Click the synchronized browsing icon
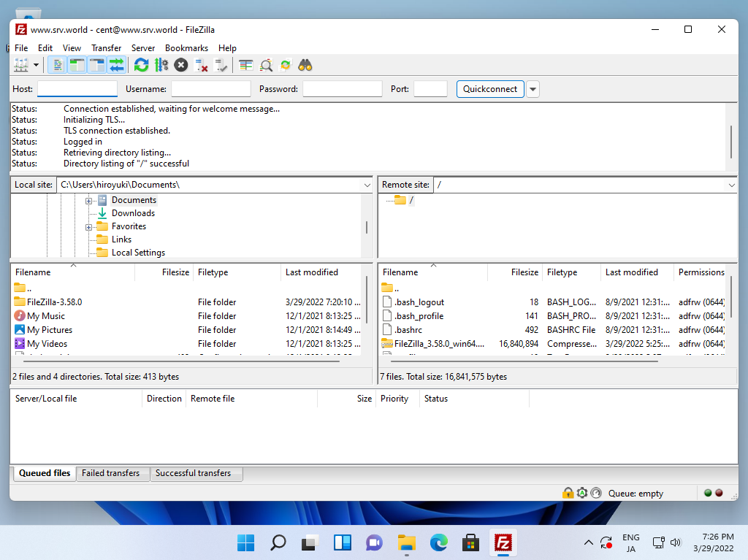The width and height of the screenshot is (748, 560). [x=286, y=66]
